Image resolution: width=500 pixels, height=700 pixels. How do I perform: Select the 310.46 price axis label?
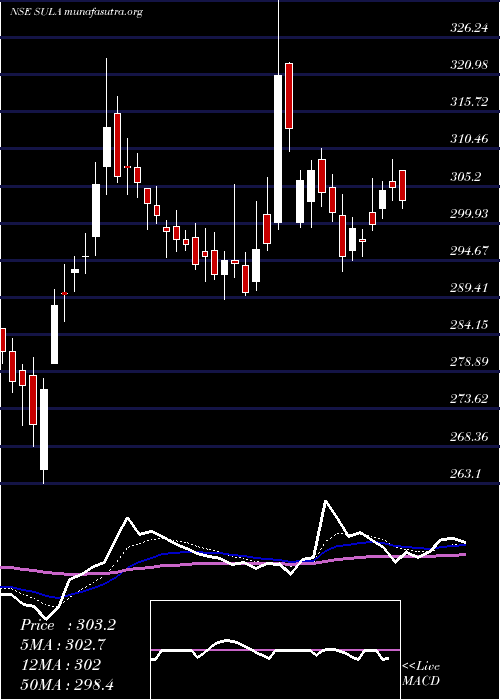click(469, 139)
